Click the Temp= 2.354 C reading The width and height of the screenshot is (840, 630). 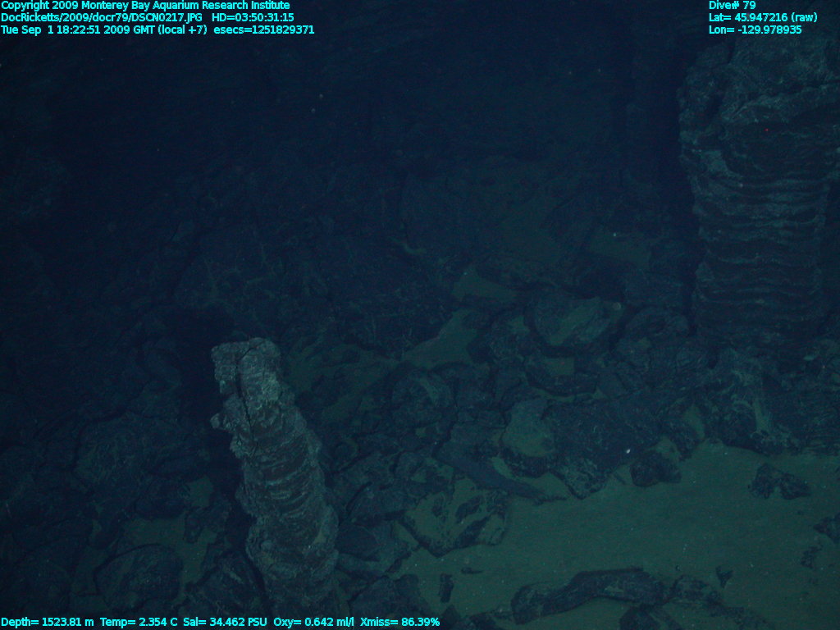click(139, 622)
